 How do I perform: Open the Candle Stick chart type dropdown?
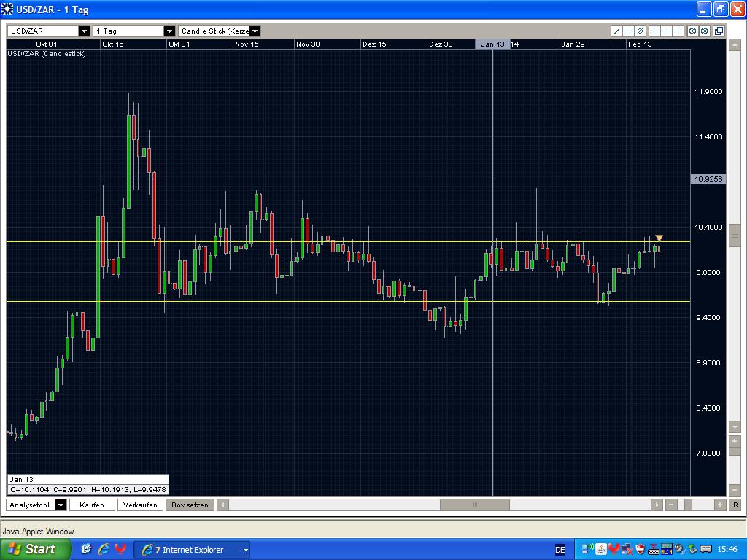coord(255,31)
